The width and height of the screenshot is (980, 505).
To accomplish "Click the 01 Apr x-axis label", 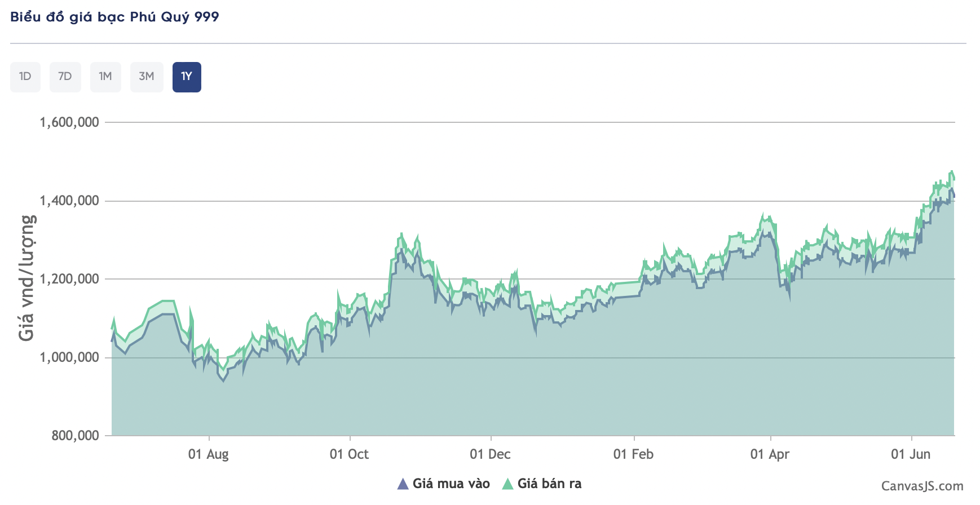I will pos(770,454).
